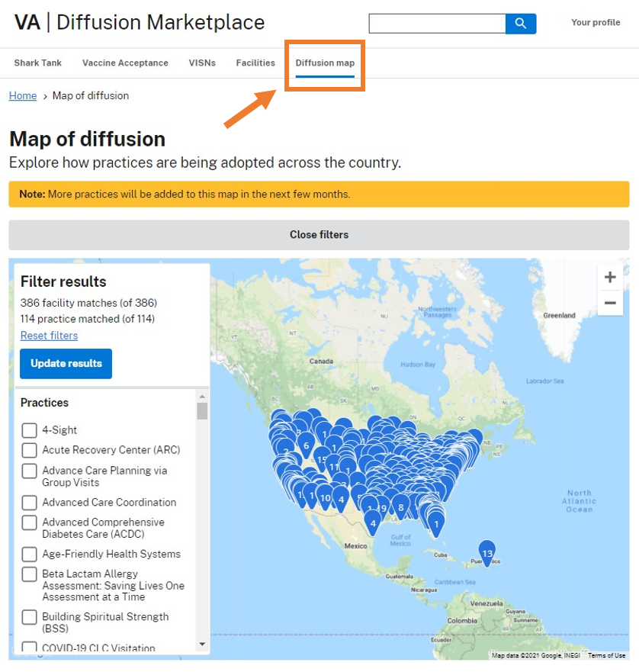
Task: Select the Diffusion map tab
Action: point(325,63)
